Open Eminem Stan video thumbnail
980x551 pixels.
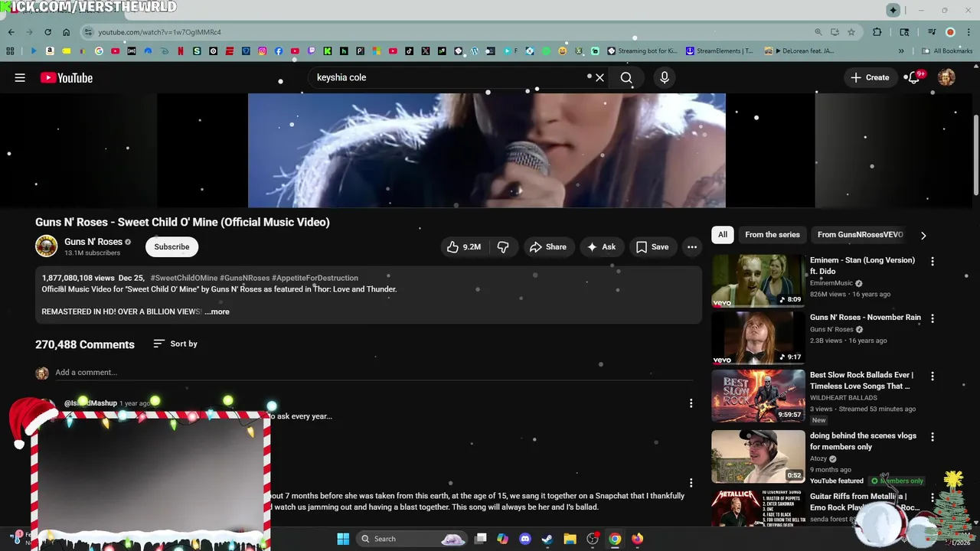[x=758, y=280]
